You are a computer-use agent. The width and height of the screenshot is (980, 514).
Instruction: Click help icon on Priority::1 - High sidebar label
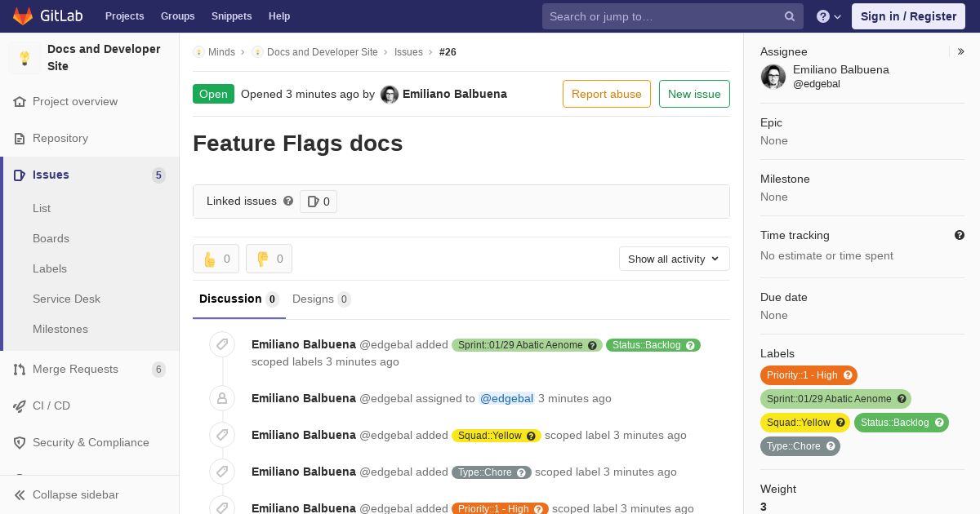coord(848,375)
